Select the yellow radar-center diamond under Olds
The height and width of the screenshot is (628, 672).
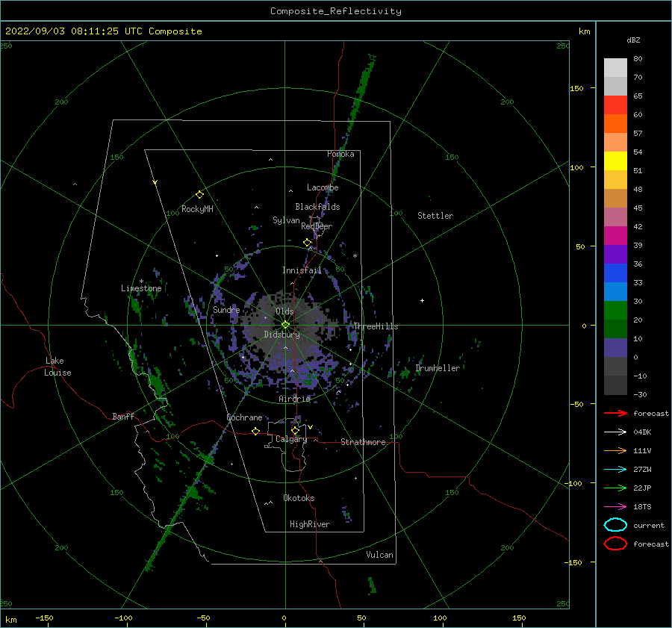click(x=285, y=325)
